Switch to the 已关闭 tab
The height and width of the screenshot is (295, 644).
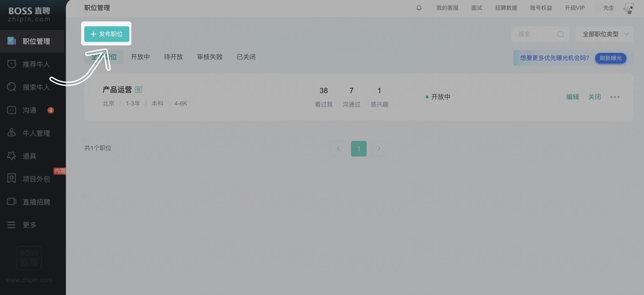(x=246, y=57)
